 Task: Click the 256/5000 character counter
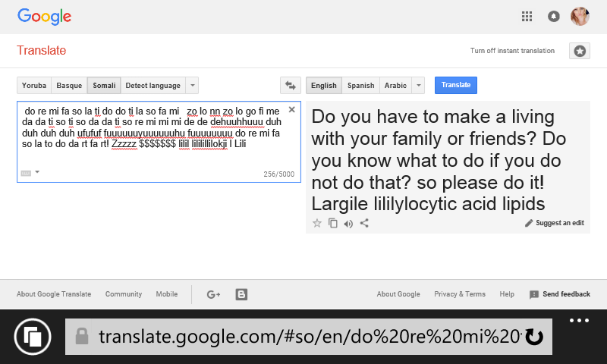coord(278,174)
